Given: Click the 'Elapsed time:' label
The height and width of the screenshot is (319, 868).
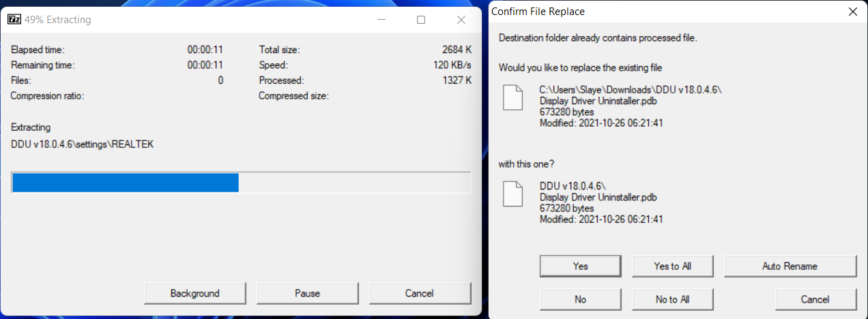Looking at the screenshot, I should (x=38, y=50).
